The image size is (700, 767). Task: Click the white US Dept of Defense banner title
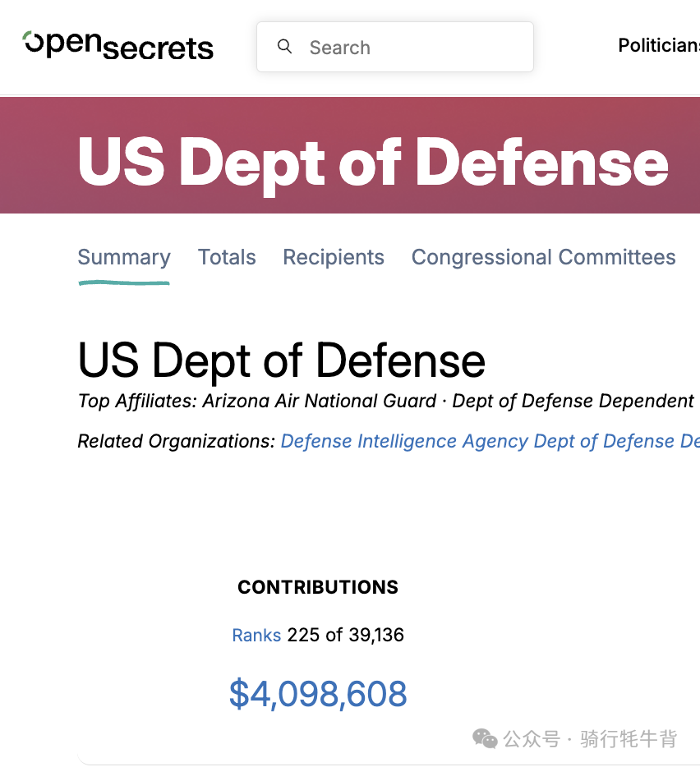pyautogui.click(x=373, y=163)
